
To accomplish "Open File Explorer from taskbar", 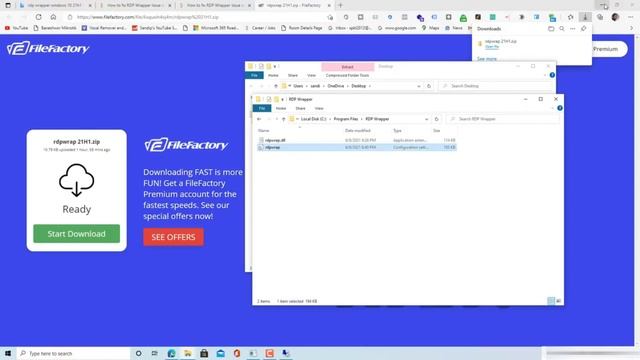I will [x=188, y=353].
